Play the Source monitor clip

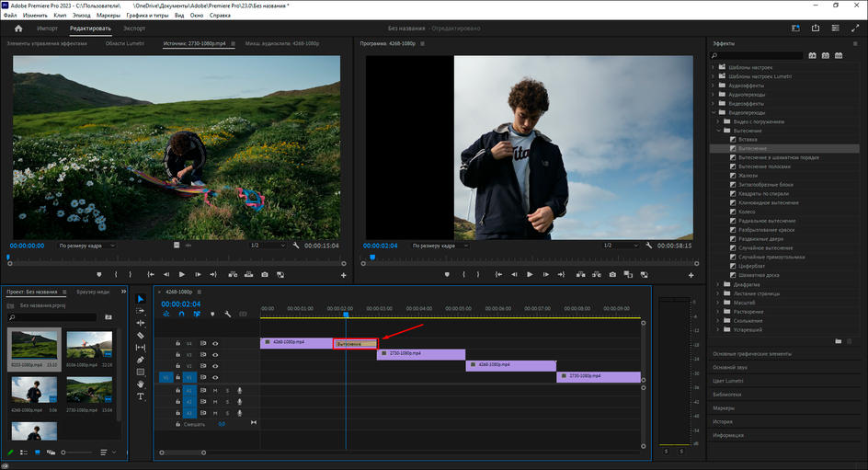182,275
